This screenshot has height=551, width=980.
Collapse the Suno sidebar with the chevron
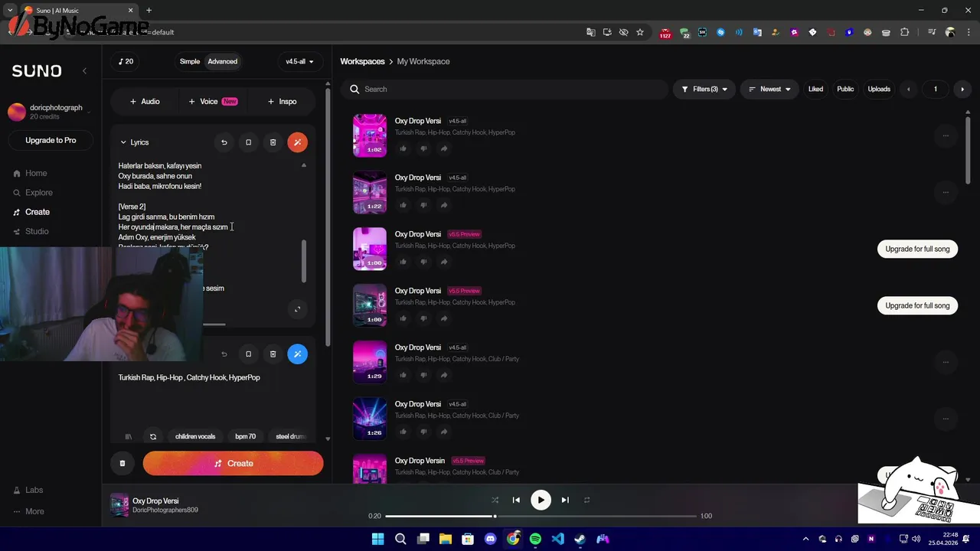(84, 70)
